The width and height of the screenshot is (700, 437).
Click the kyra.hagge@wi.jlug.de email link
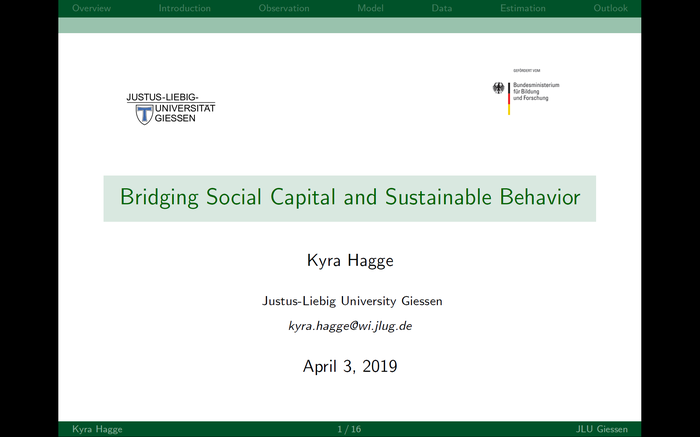(350, 326)
